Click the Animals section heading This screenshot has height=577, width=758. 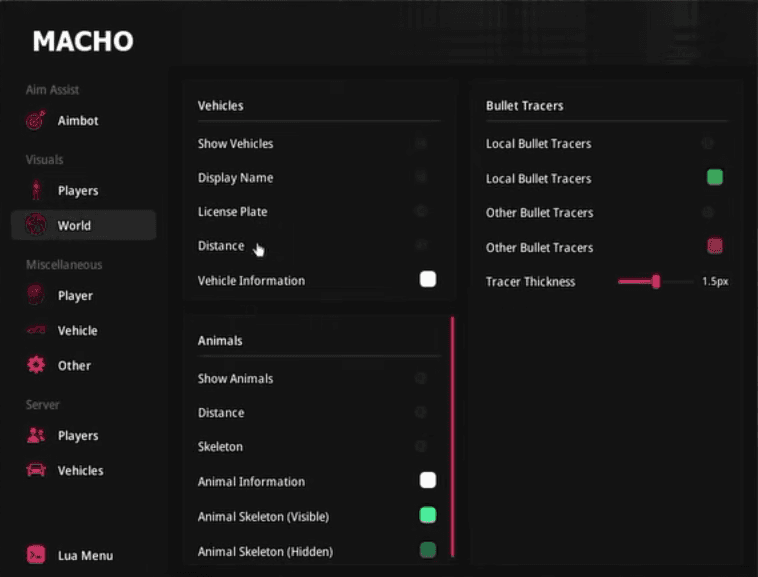[x=220, y=341]
